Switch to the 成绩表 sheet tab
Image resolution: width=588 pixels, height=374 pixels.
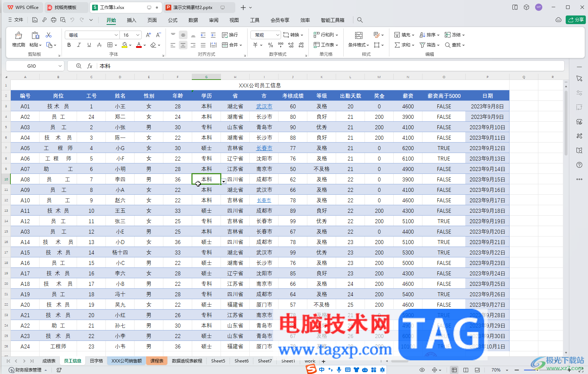pyautogui.click(x=49, y=361)
